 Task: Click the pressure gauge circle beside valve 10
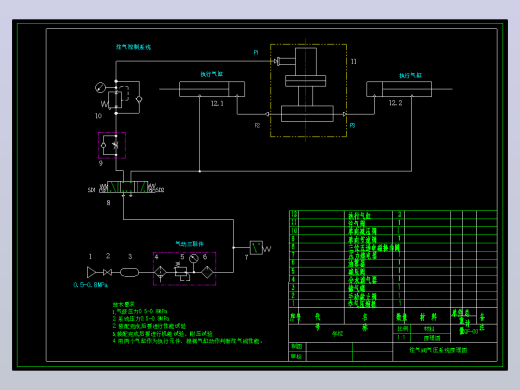[x=100, y=88]
